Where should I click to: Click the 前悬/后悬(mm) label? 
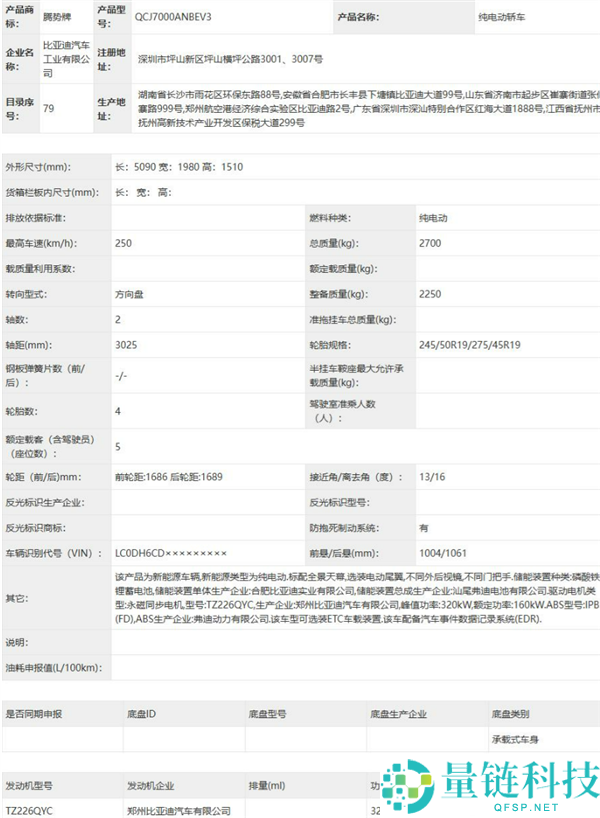(x=344, y=553)
